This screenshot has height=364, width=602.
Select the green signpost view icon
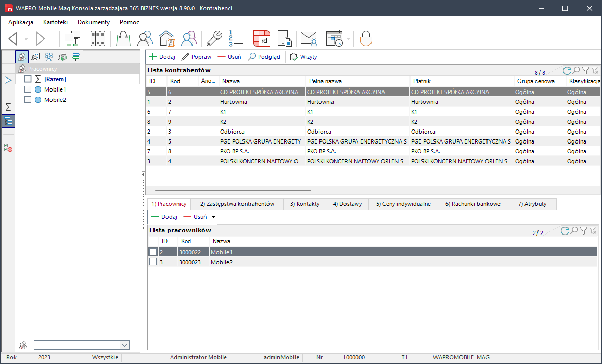[76, 57]
